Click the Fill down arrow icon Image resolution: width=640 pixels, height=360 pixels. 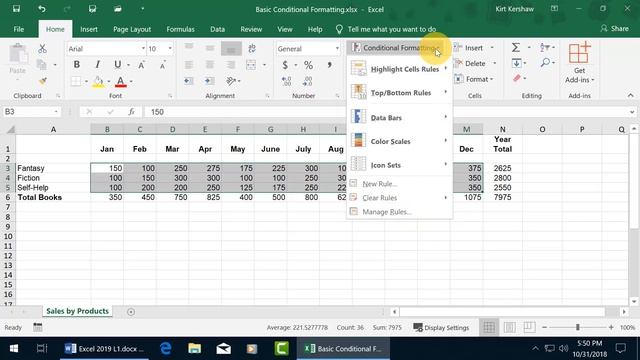pos(516,63)
